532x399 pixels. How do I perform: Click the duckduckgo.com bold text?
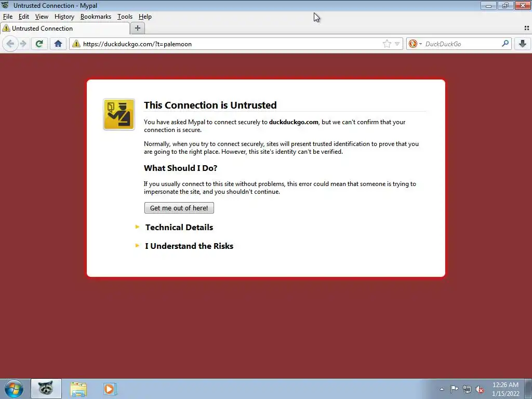point(294,122)
